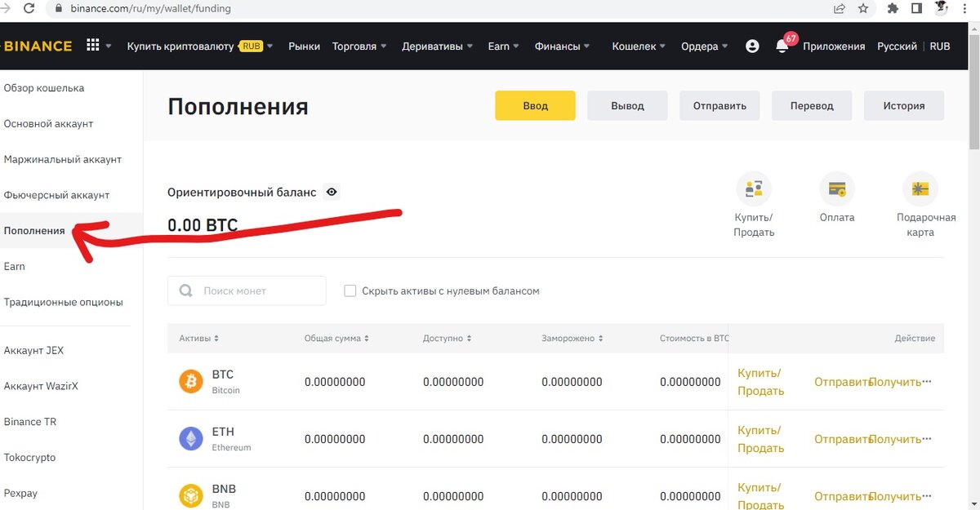Open more actions for the BTC row

tap(927, 382)
